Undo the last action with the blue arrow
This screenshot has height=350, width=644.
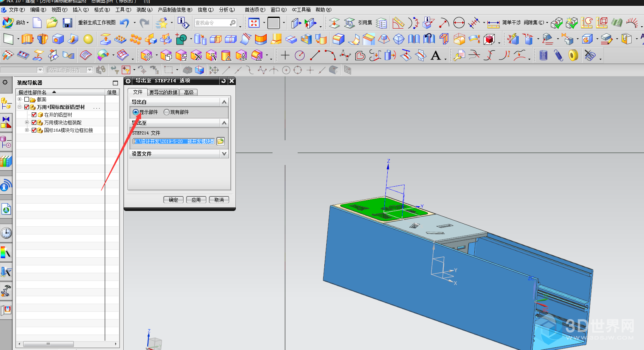124,23
